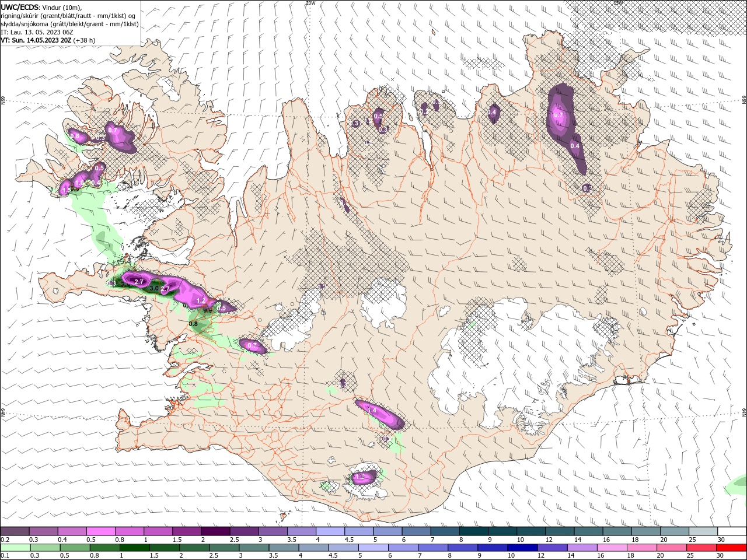The image size is (747, 560).
Task: Click the '1.4' snowfall value on the map
Action: coord(372,411)
